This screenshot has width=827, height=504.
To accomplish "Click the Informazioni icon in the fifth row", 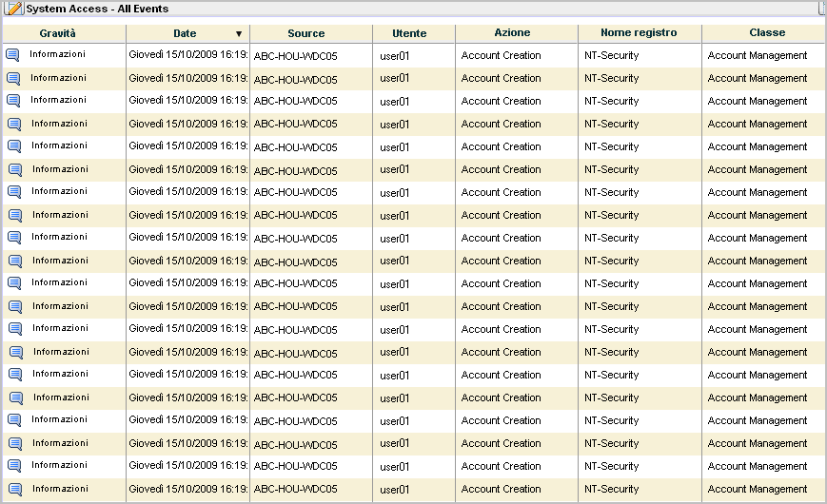I will pos(14,146).
